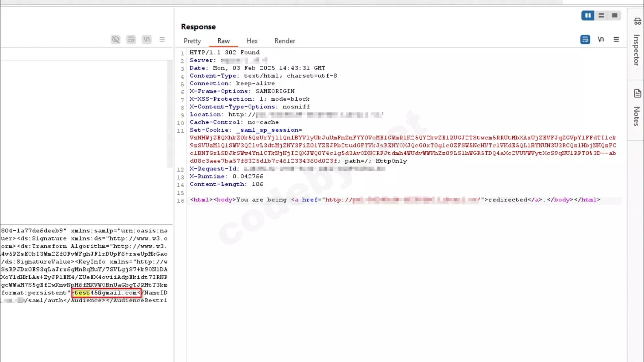Viewport: 644px width, 362px height.
Task: Select combined single-pane layout icon
Action: (615, 15)
